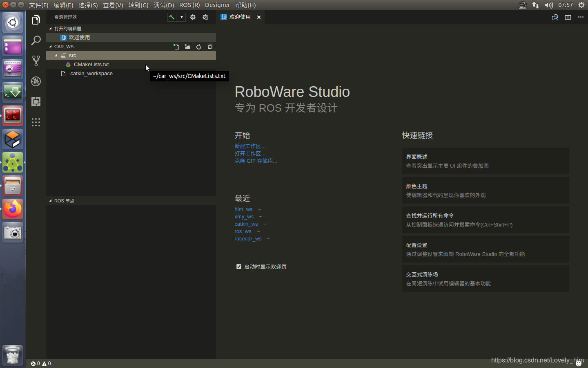Create a new file in CAR_WS
This screenshot has height=368, width=588.
pyautogui.click(x=176, y=47)
